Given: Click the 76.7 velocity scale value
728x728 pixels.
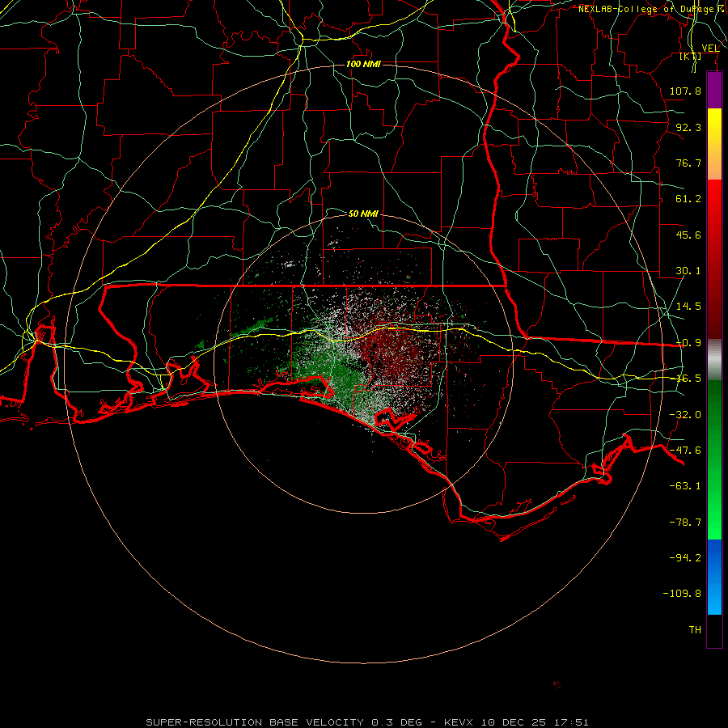Looking at the screenshot, I should point(688,163).
